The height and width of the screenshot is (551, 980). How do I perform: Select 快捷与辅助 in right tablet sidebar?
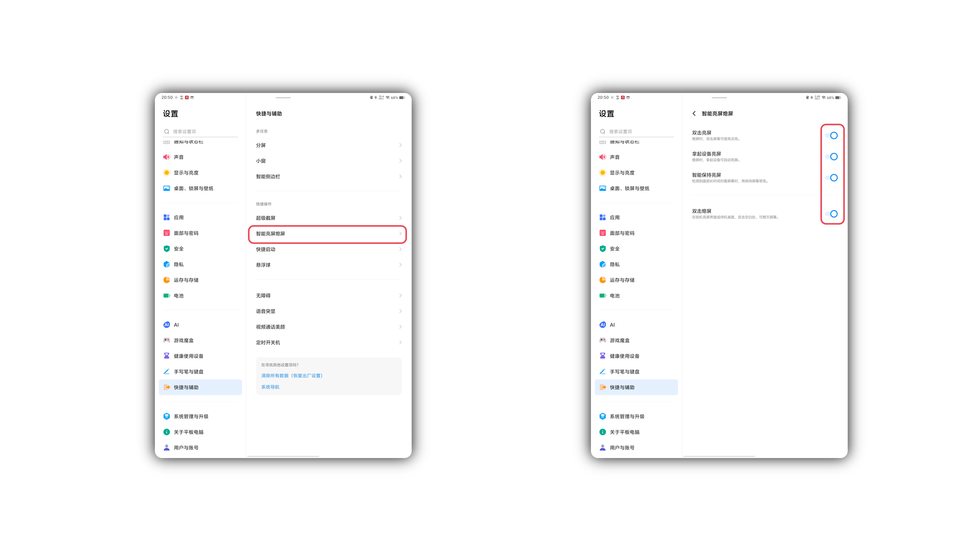tap(636, 387)
